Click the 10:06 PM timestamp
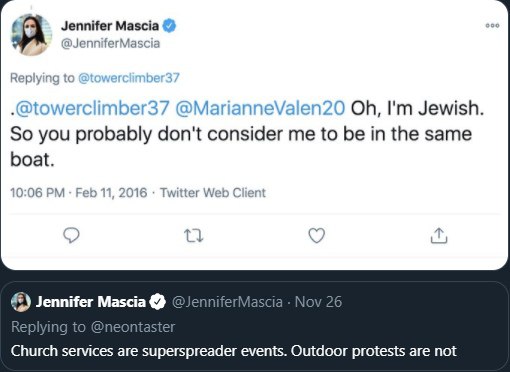Image resolution: width=510 pixels, height=372 pixels. point(37,193)
